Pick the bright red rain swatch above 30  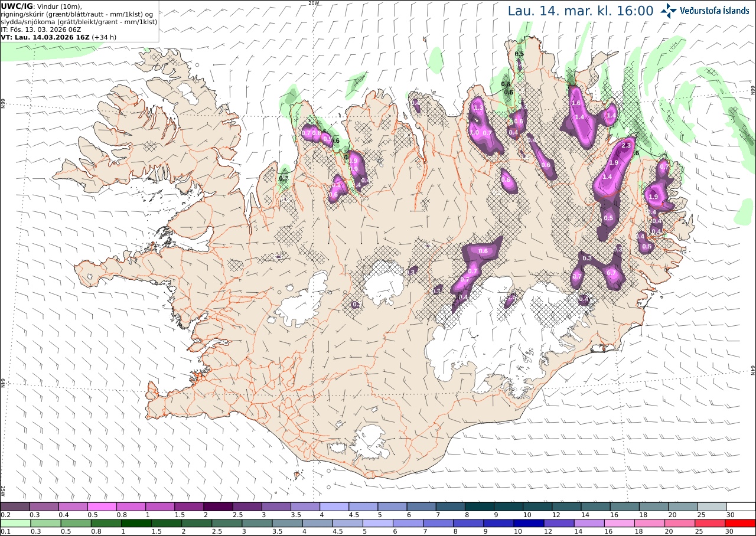741,523
